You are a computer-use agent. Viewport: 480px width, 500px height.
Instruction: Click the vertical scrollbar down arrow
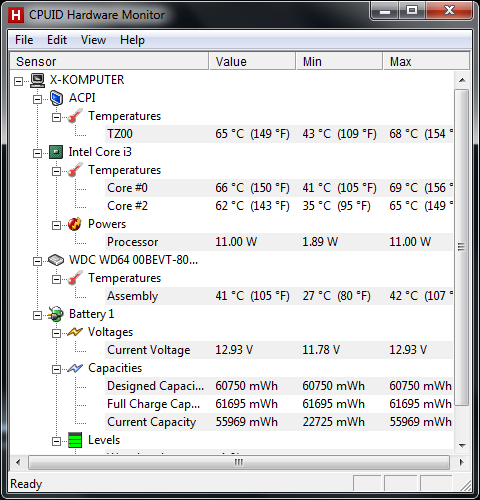point(462,445)
